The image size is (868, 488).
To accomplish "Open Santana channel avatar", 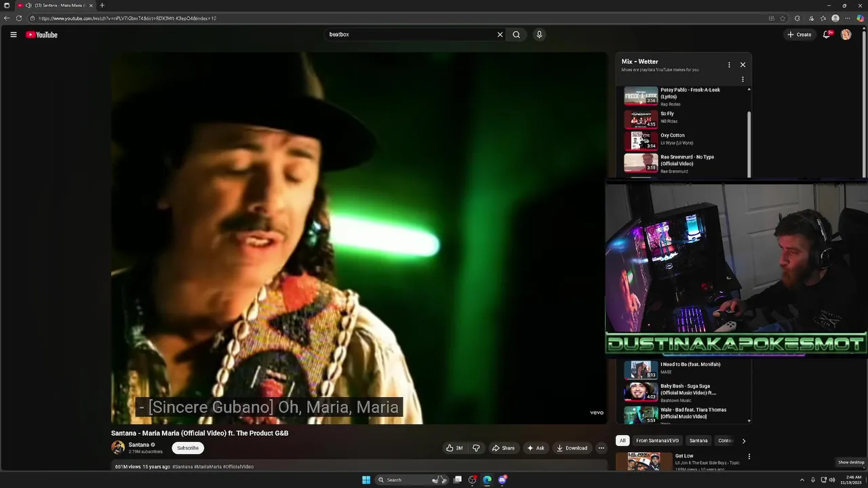I will coord(118,447).
